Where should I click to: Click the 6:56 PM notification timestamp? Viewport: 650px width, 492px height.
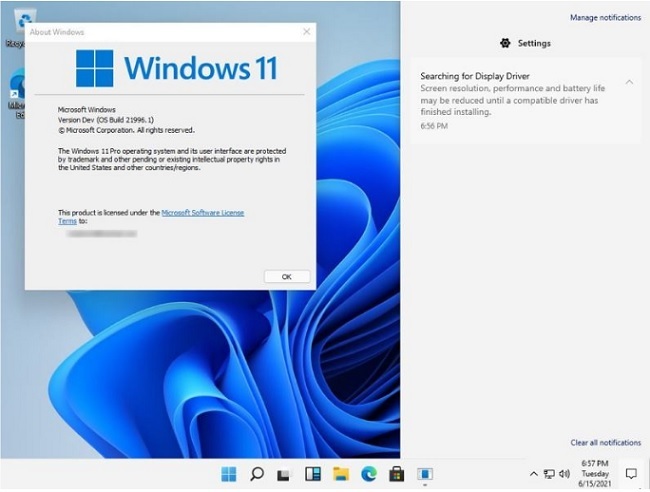[434, 126]
